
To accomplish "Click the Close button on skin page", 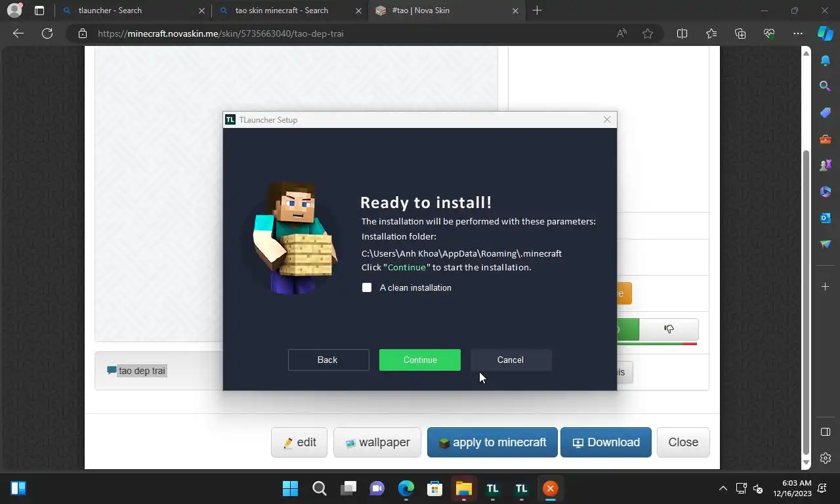I will coord(683,442).
